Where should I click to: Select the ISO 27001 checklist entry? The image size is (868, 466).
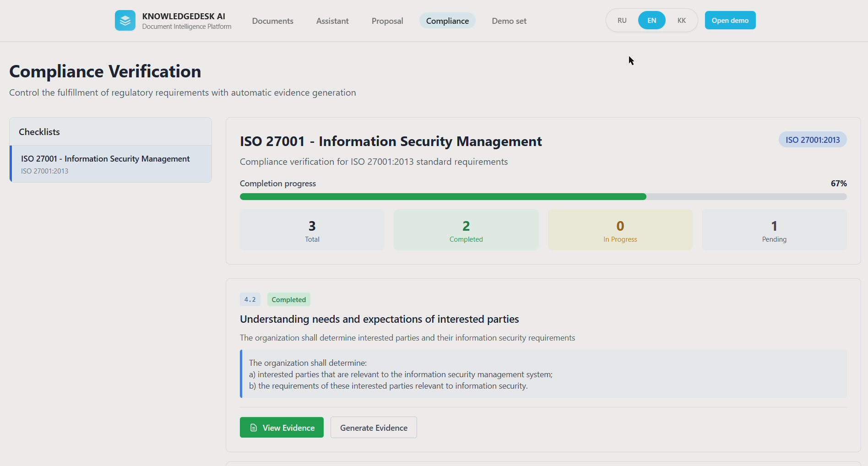105,164
